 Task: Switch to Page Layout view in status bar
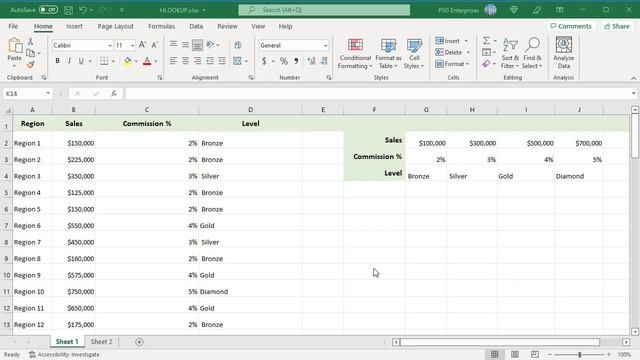(515, 354)
